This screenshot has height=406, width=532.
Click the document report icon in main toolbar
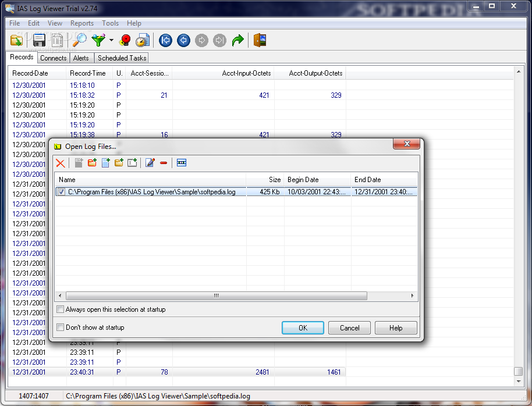click(x=58, y=40)
